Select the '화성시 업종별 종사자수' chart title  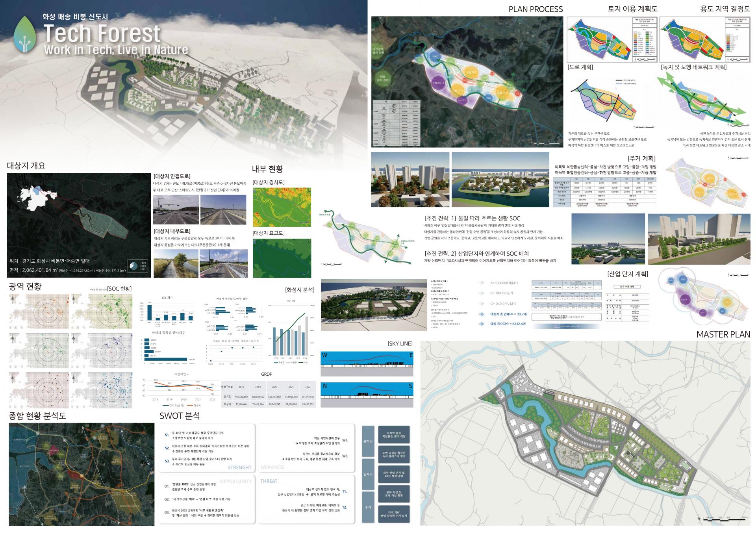click(168, 333)
